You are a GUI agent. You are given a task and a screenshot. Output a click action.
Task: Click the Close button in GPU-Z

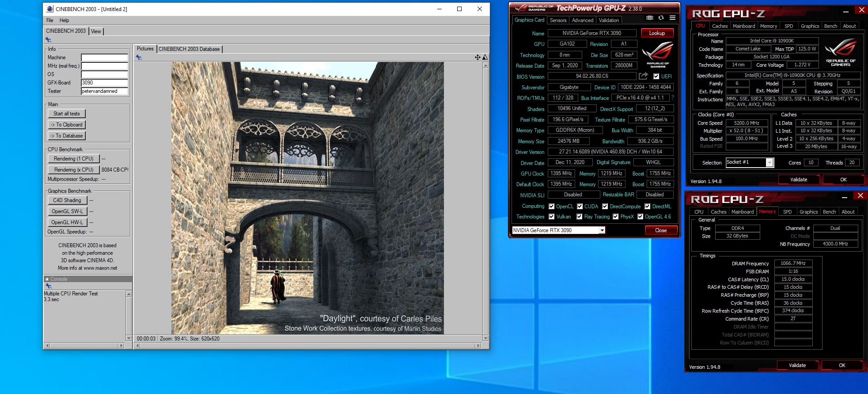point(661,230)
